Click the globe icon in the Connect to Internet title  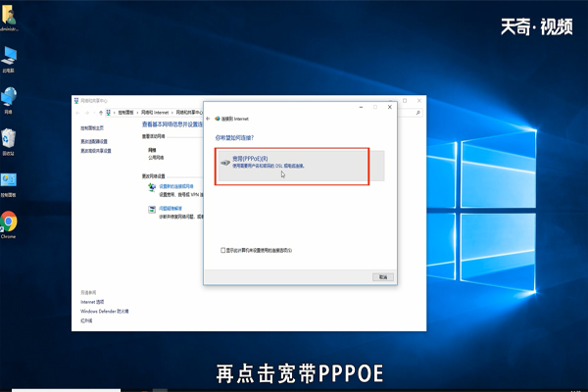pyautogui.click(x=218, y=119)
